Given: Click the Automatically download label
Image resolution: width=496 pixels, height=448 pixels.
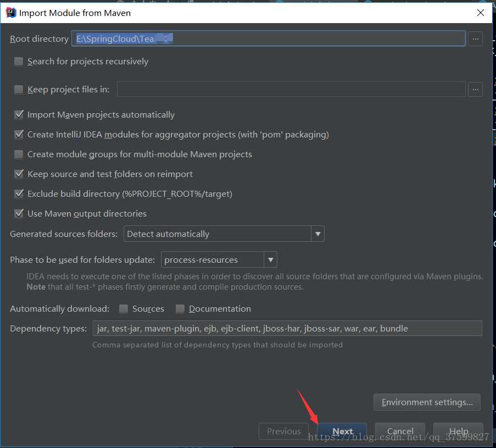Looking at the screenshot, I should (x=59, y=309).
